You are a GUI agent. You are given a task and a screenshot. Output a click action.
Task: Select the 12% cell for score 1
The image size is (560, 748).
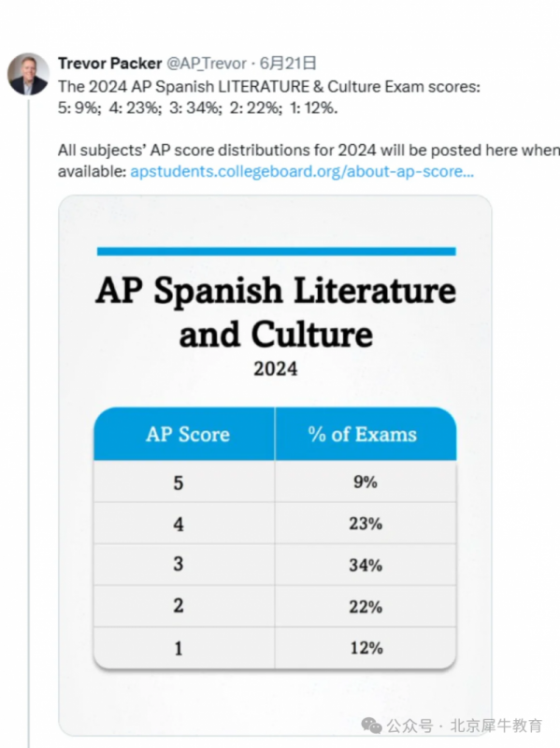coord(366,648)
